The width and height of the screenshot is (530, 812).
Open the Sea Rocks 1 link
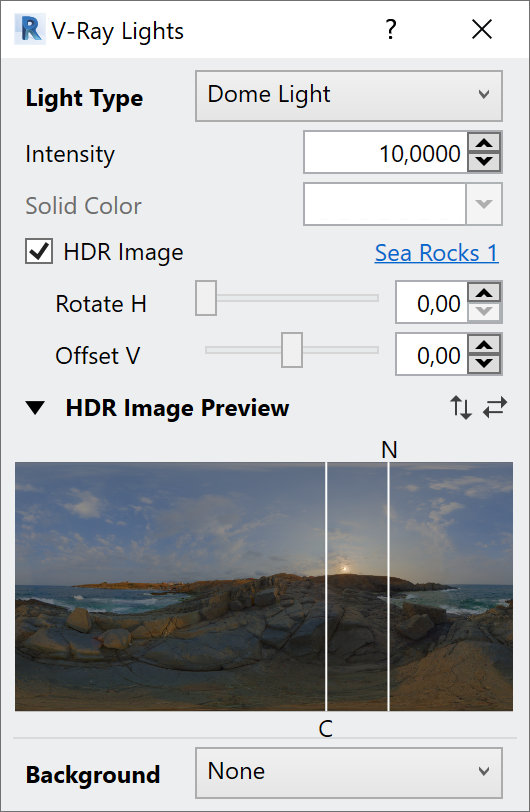pyautogui.click(x=436, y=253)
